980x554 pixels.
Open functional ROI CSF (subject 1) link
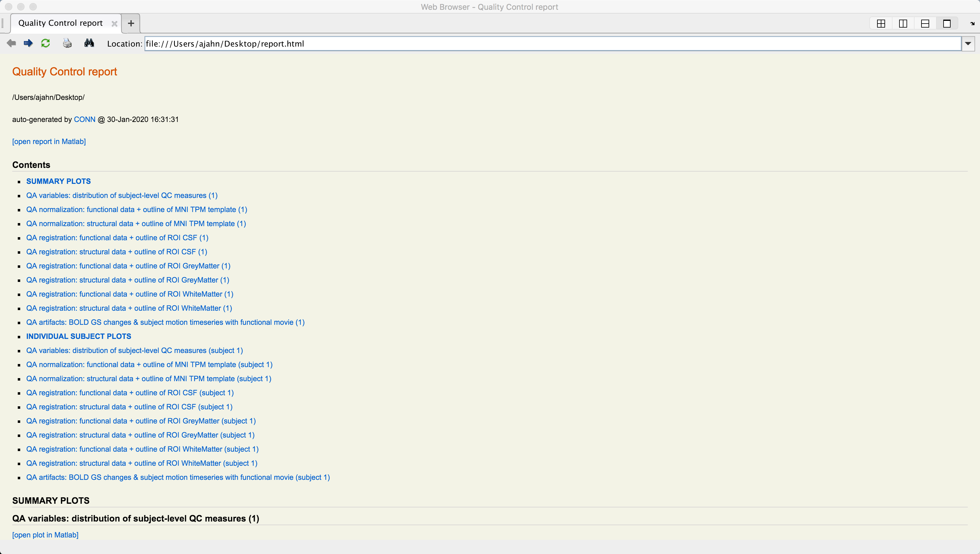pos(130,393)
